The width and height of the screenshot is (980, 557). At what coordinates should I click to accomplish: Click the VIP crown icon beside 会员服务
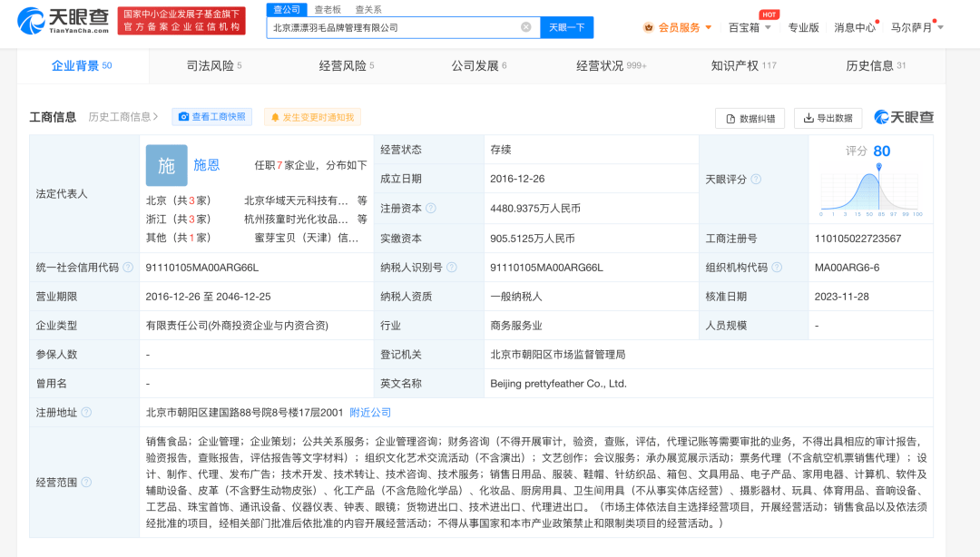pos(648,27)
